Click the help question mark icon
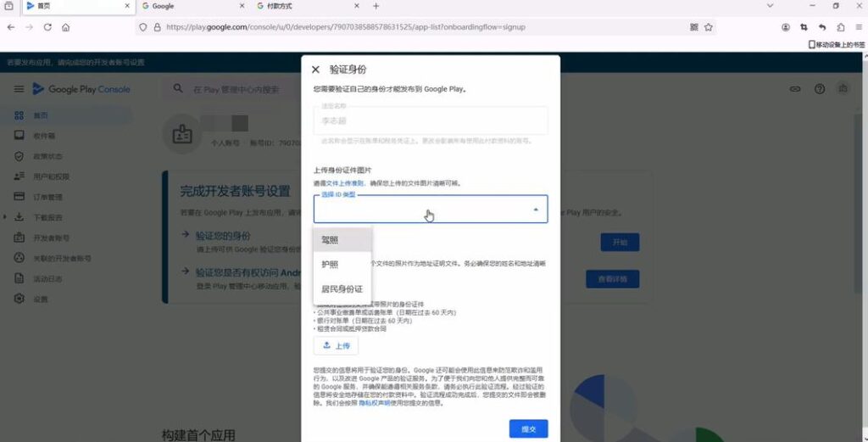Viewport: 868px width, 442px height. click(x=819, y=89)
